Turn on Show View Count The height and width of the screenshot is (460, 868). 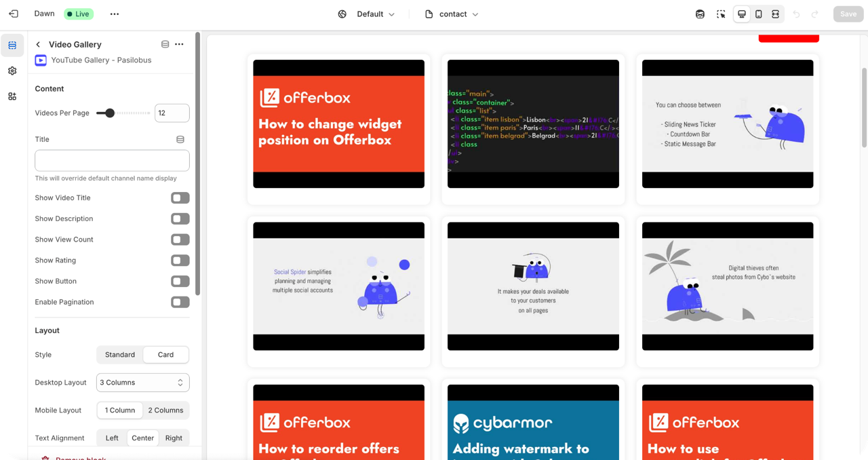[180, 239]
